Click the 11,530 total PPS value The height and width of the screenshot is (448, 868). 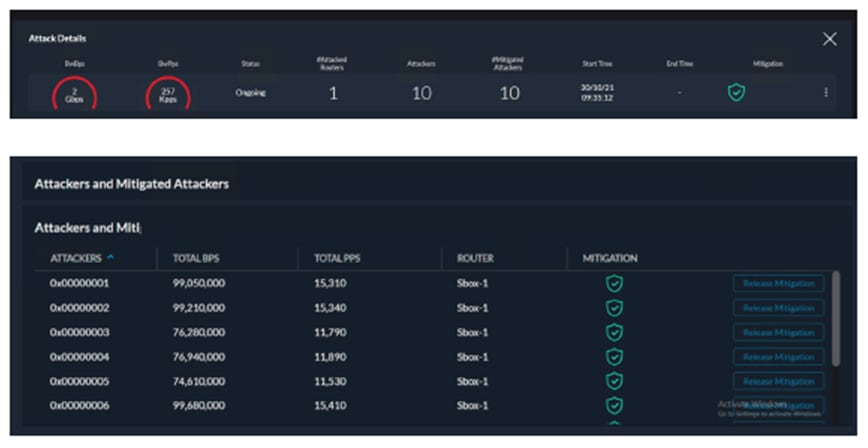coord(330,381)
